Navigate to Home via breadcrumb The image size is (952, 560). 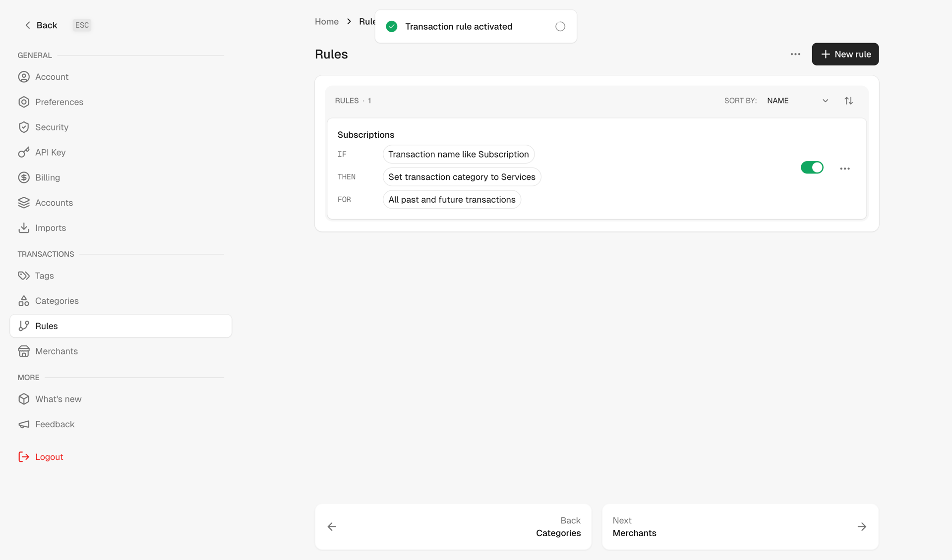pos(326,21)
